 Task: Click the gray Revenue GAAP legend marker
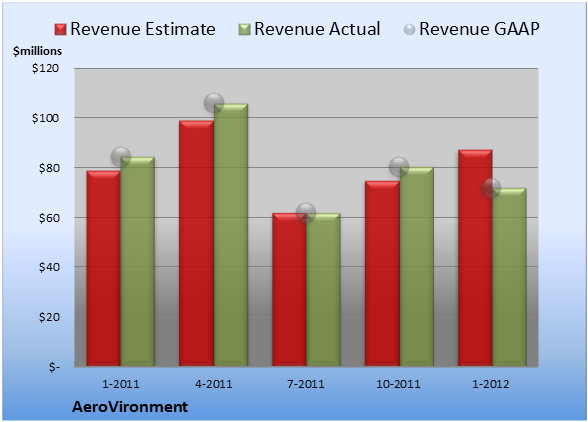410,29
